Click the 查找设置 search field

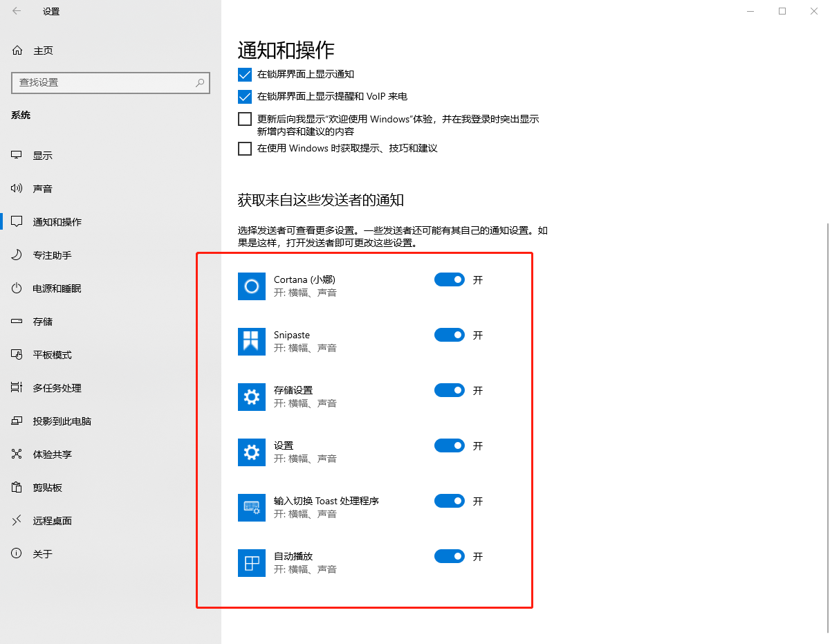coord(111,82)
